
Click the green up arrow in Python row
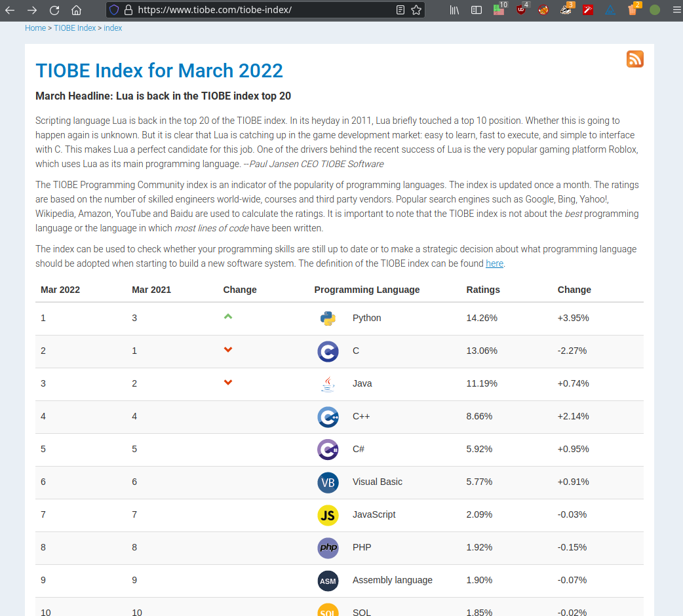click(x=228, y=317)
